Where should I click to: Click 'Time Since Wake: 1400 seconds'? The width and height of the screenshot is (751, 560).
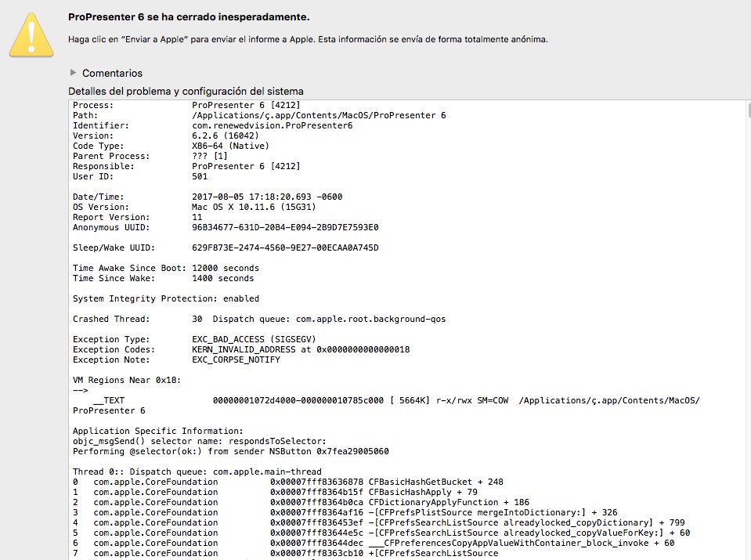[164, 278]
